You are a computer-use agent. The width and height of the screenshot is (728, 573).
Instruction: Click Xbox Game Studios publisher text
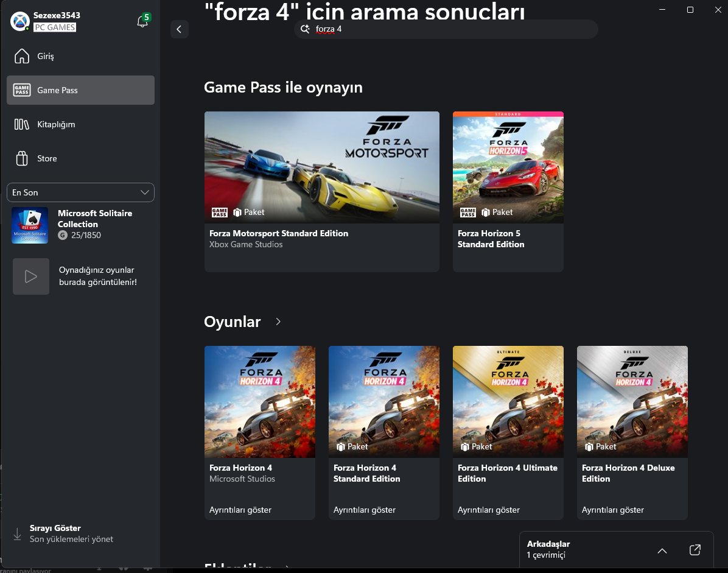coord(245,244)
